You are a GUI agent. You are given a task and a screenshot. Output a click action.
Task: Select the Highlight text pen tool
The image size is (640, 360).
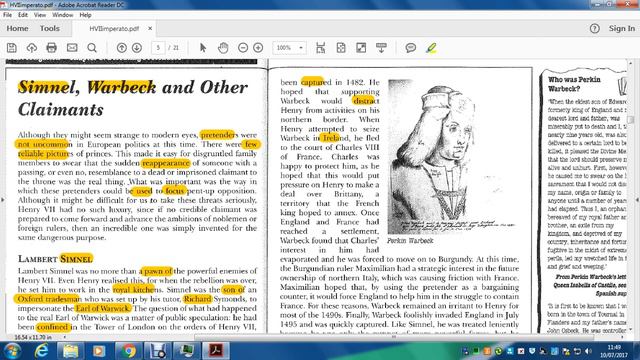coord(431,48)
